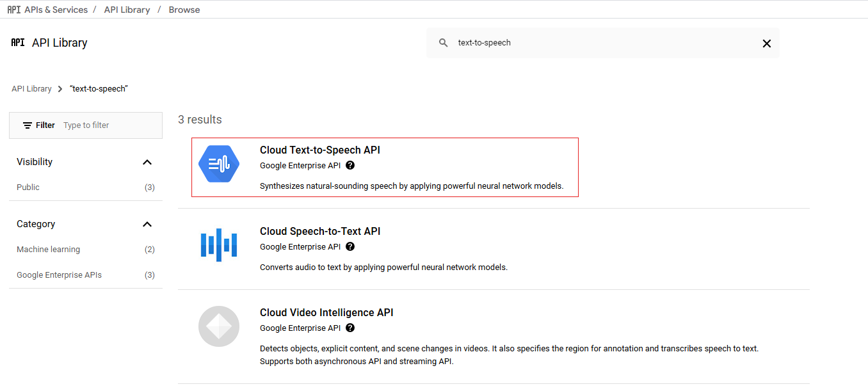Open the APIs & Services breadcrumb
Viewport: 868px width, 391px height.
(x=56, y=10)
